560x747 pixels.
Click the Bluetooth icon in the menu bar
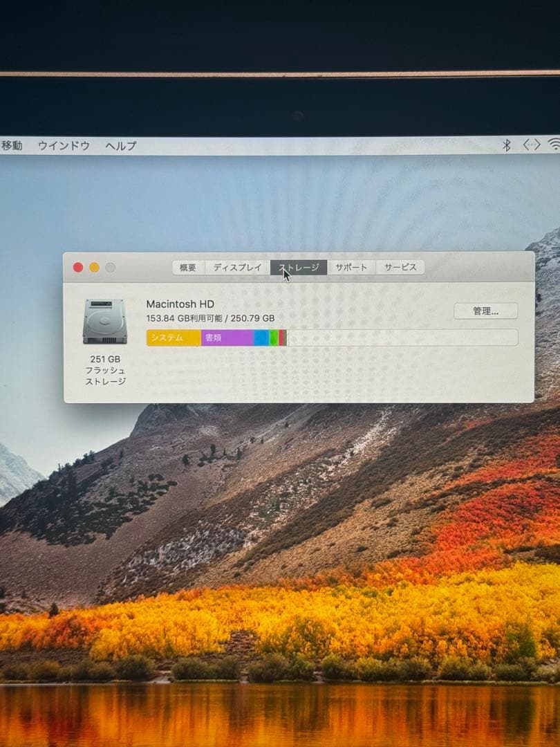point(505,146)
